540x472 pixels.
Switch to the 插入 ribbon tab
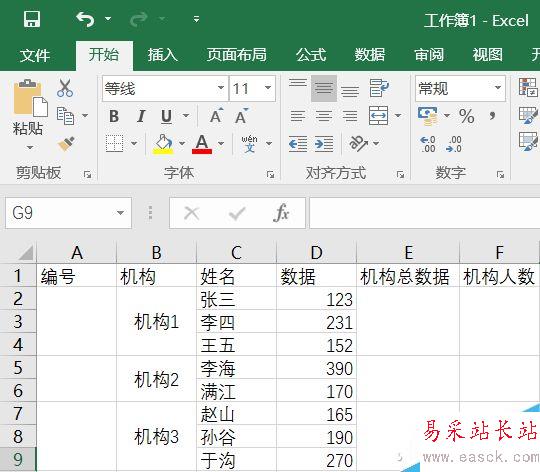click(163, 55)
